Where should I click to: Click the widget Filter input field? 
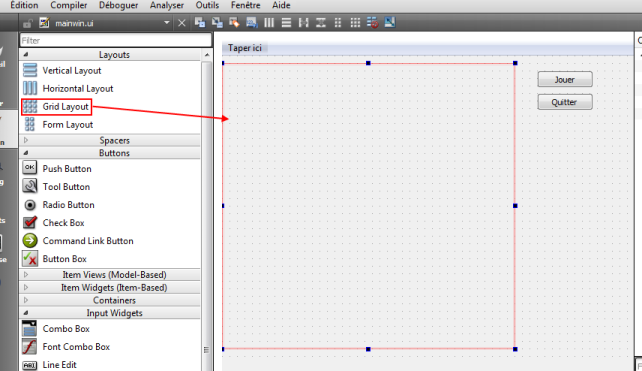(x=115, y=40)
